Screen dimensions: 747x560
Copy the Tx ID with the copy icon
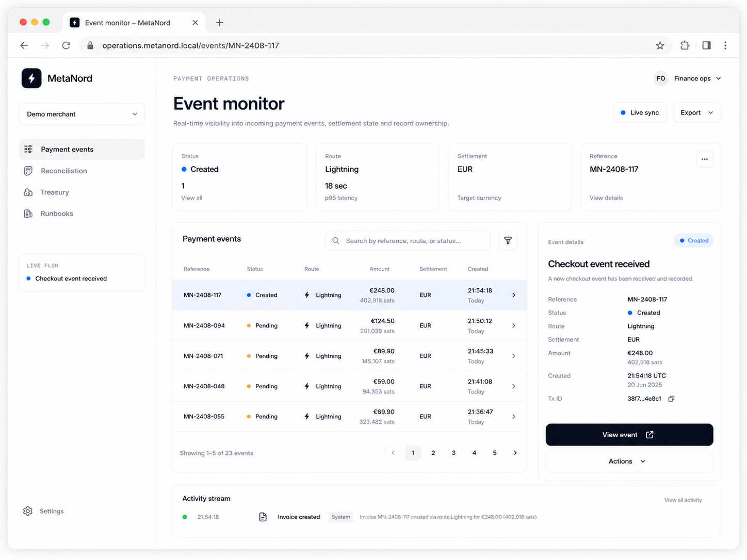click(671, 399)
